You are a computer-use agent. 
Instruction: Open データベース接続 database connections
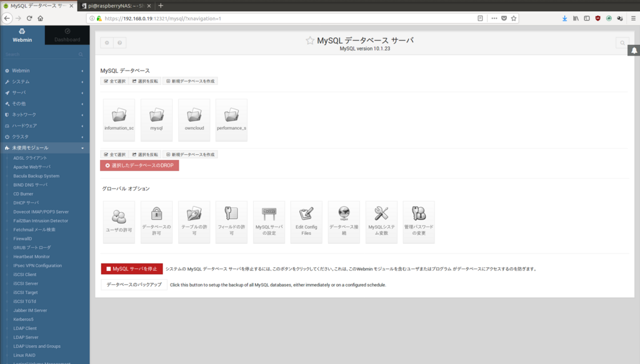tap(344, 222)
